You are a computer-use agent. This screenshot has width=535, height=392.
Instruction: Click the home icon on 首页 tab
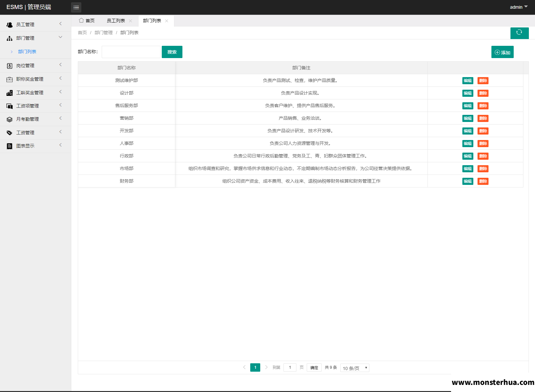click(81, 20)
